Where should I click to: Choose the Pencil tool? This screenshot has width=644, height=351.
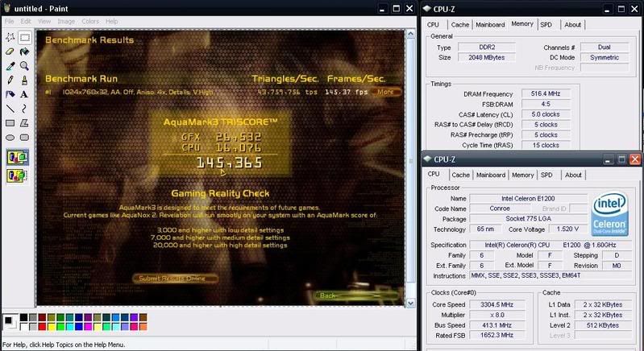coord(10,81)
